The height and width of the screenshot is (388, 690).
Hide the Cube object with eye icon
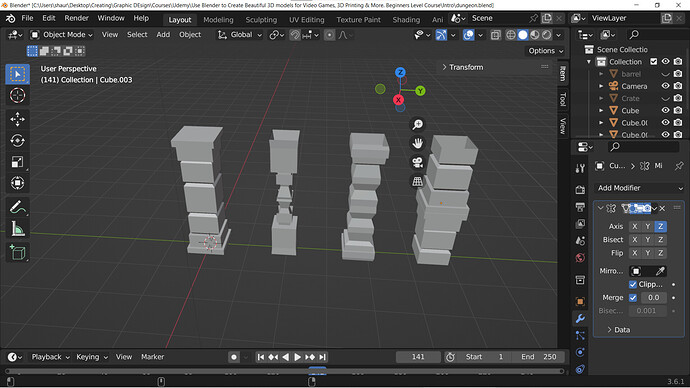pyautogui.click(x=665, y=110)
